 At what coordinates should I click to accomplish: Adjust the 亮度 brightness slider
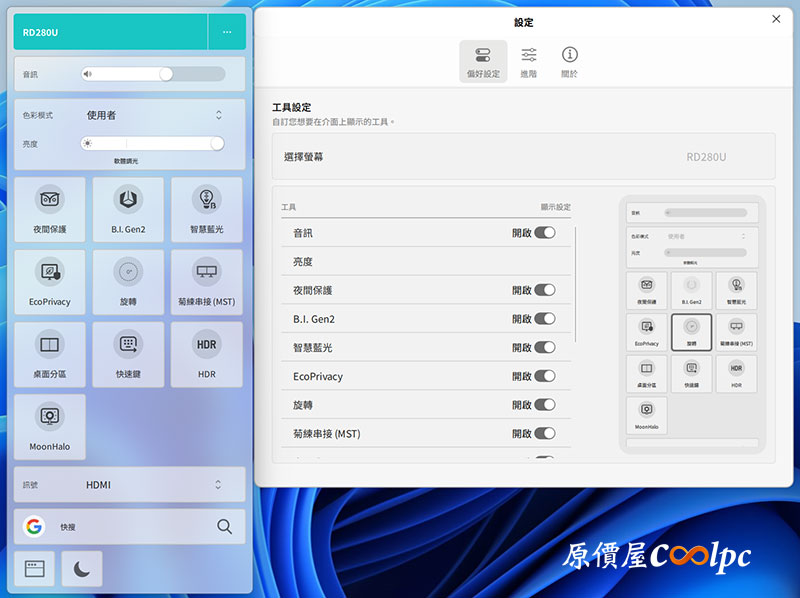153,143
